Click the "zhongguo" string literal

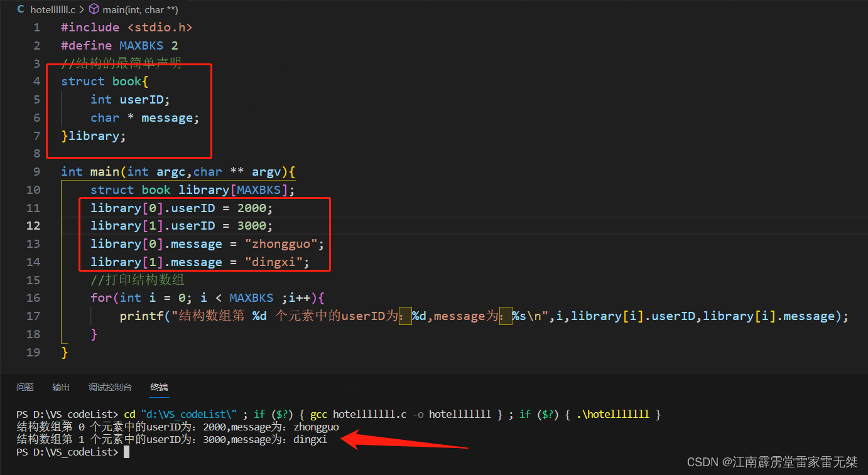pyautogui.click(x=281, y=244)
